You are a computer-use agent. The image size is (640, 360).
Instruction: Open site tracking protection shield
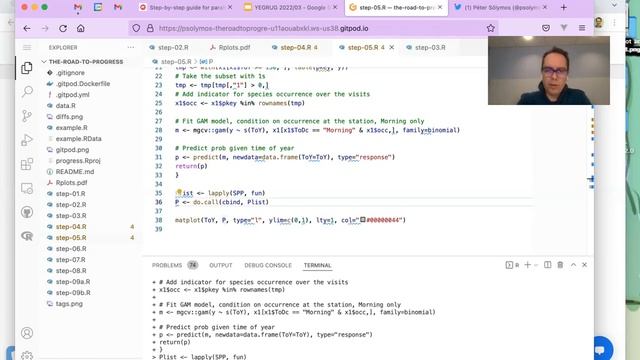[136, 28]
